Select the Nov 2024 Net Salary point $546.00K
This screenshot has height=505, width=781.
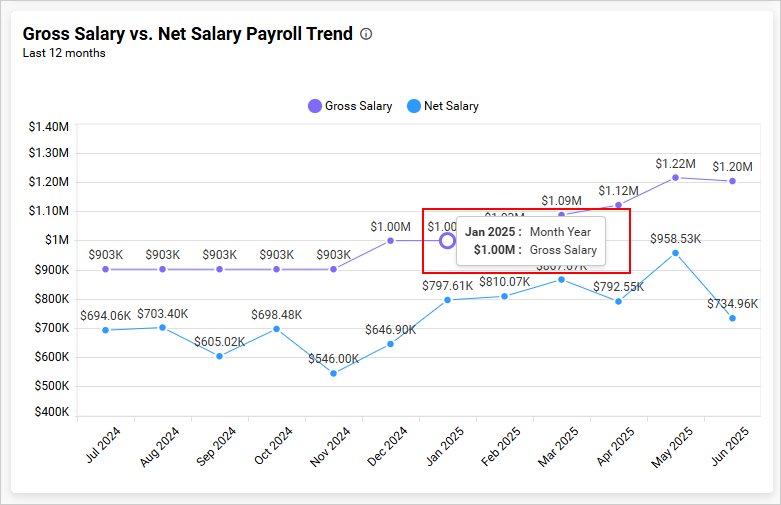click(333, 374)
